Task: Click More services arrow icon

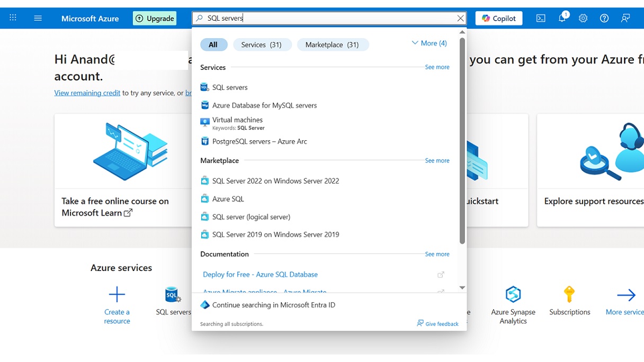Action: coord(627,295)
